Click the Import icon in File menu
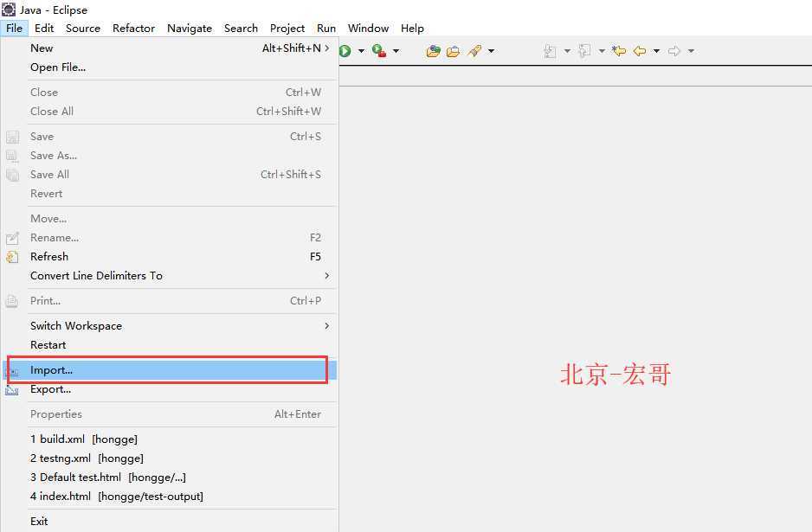This screenshot has width=812, height=532. point(12,371)
